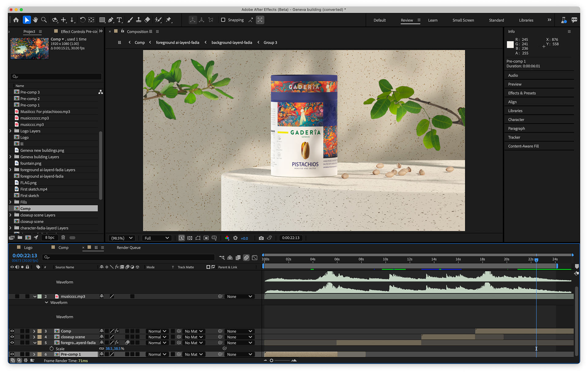The image size is (588, 373).
Task: Click the region of interest icon
Action: click(x=206, y=238)
